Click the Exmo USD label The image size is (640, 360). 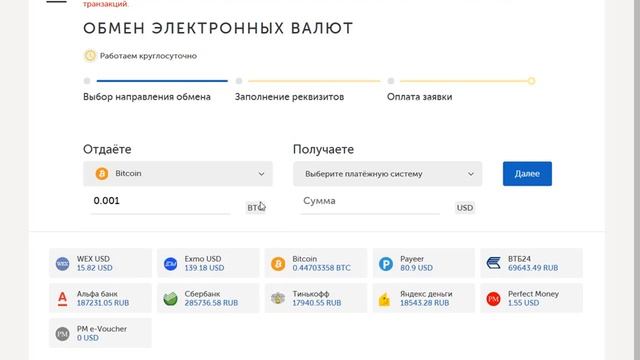pos(203,259)
